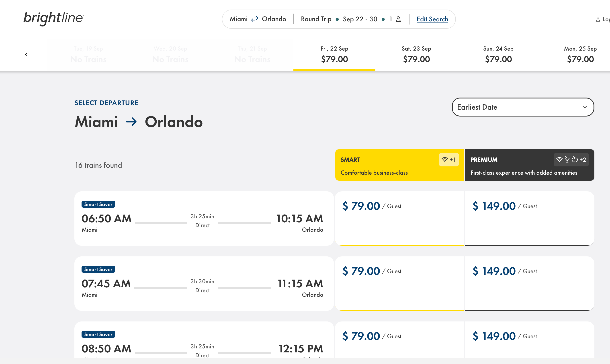Click the WiFi icon on the SMART card
This screenshot has width=610, height=364.
click(x=444, y=160)
